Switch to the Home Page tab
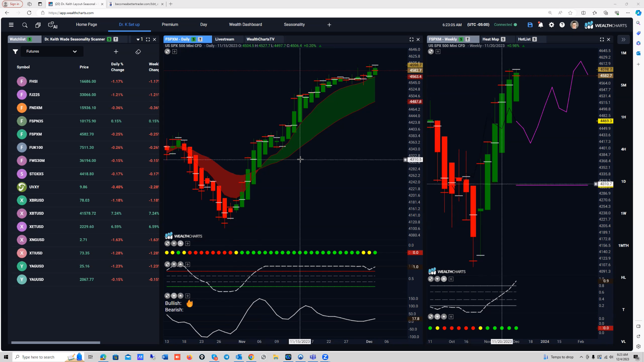The width and height of the screenshot is (644, 362). pyautogui.click(x=87, y=25)
